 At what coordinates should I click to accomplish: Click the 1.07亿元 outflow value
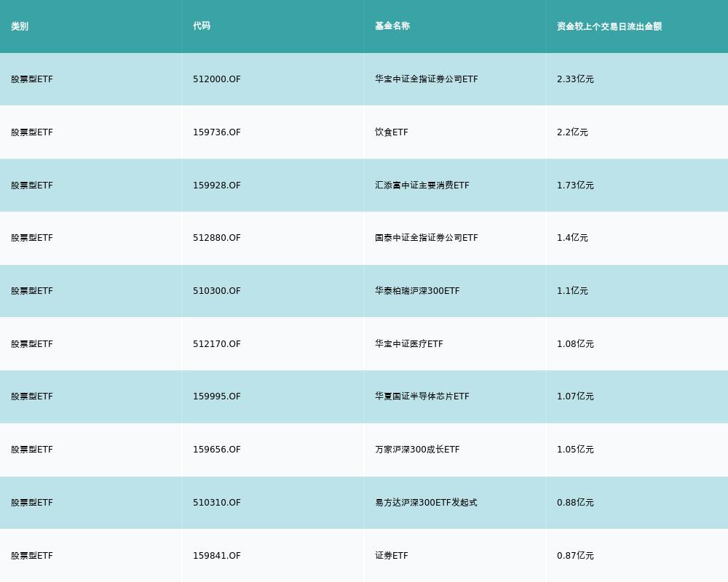(575, 396)
